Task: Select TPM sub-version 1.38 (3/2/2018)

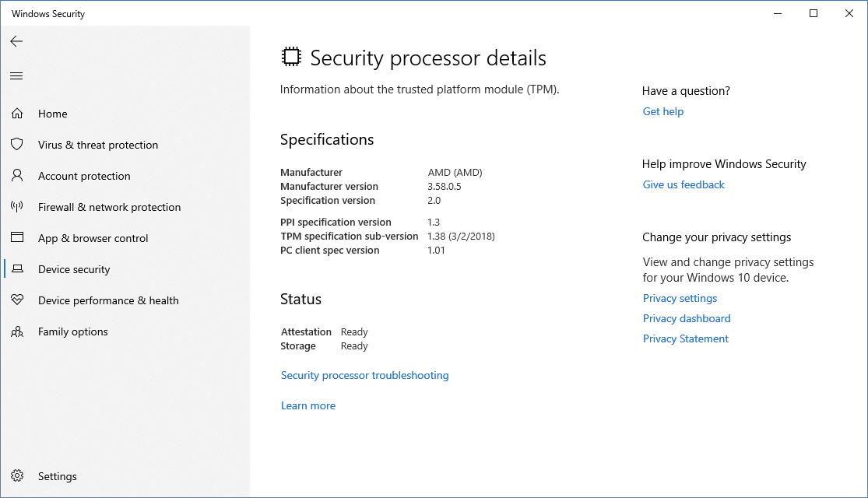Action: [x=461, y=237]
